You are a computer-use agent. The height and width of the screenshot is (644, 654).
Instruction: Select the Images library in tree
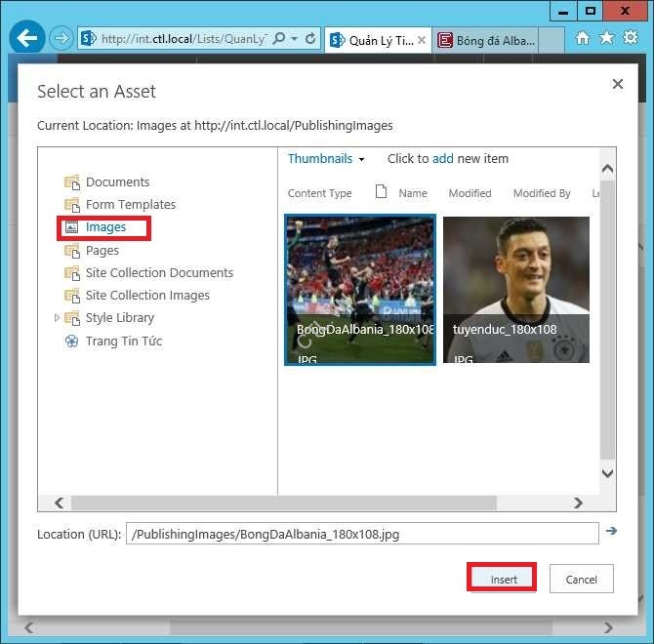[x=105, y=227]
